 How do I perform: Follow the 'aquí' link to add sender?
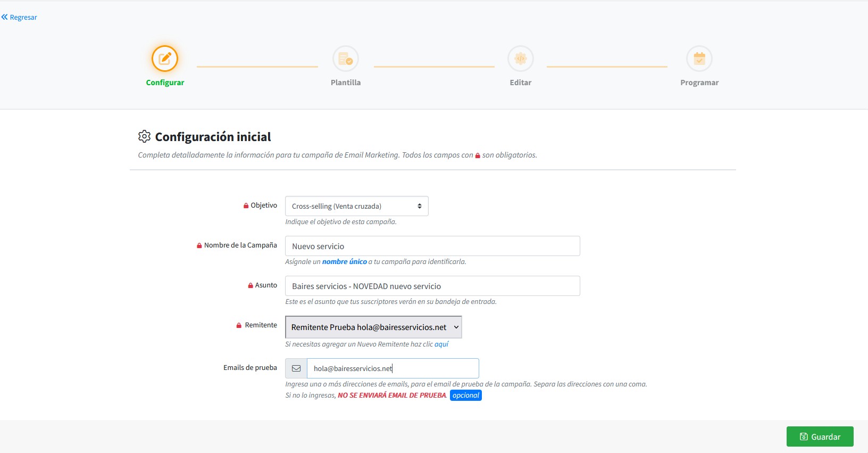click(441, 344)
